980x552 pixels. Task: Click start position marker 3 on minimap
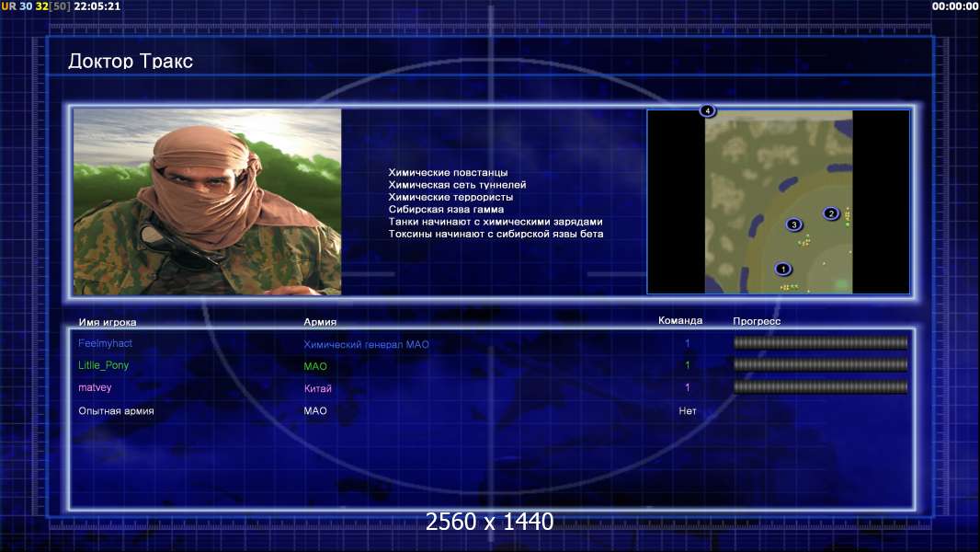[793, 224]
